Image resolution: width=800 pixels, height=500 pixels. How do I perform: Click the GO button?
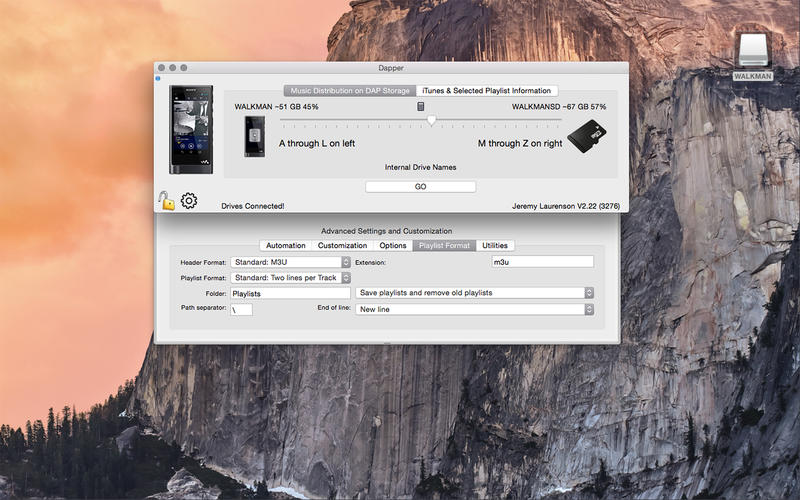[x=420, y=187]
